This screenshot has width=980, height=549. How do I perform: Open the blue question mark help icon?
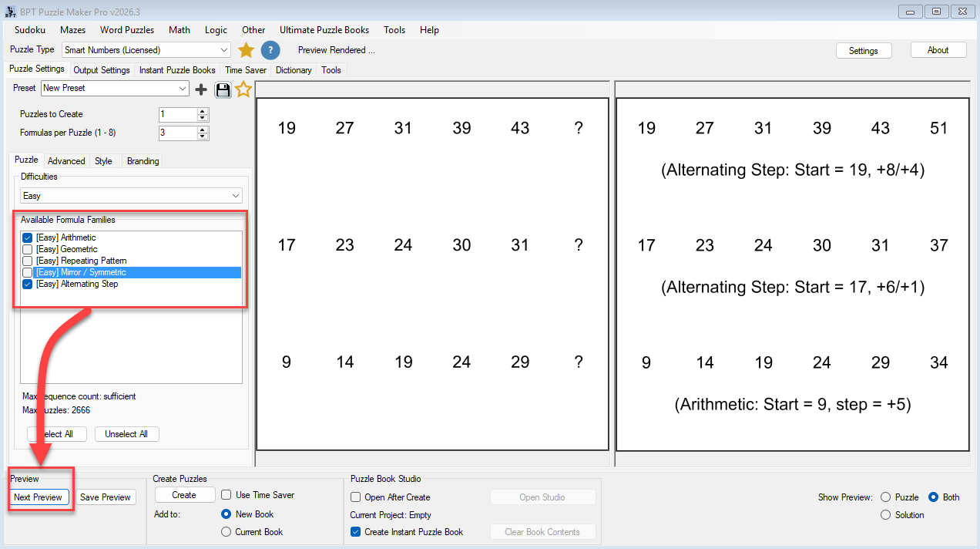coord(270,50)
